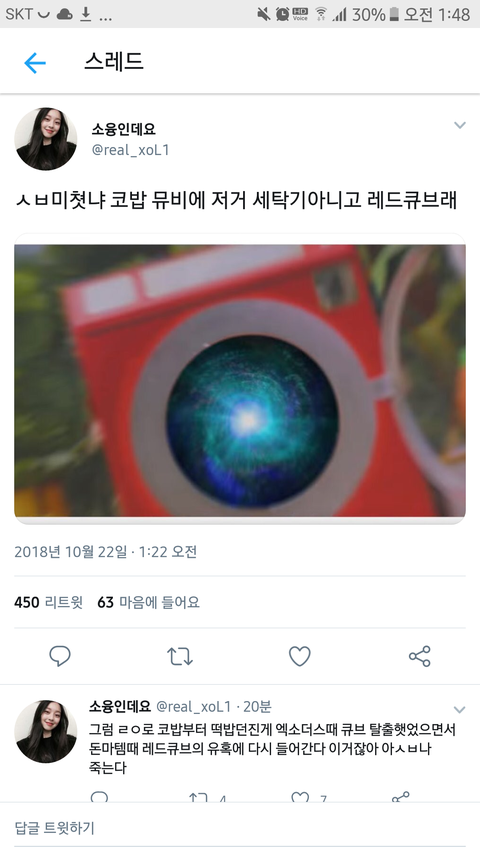Like the main tweet with heart icon
This screenshot has height=853, width=480.
coord(299,656)
